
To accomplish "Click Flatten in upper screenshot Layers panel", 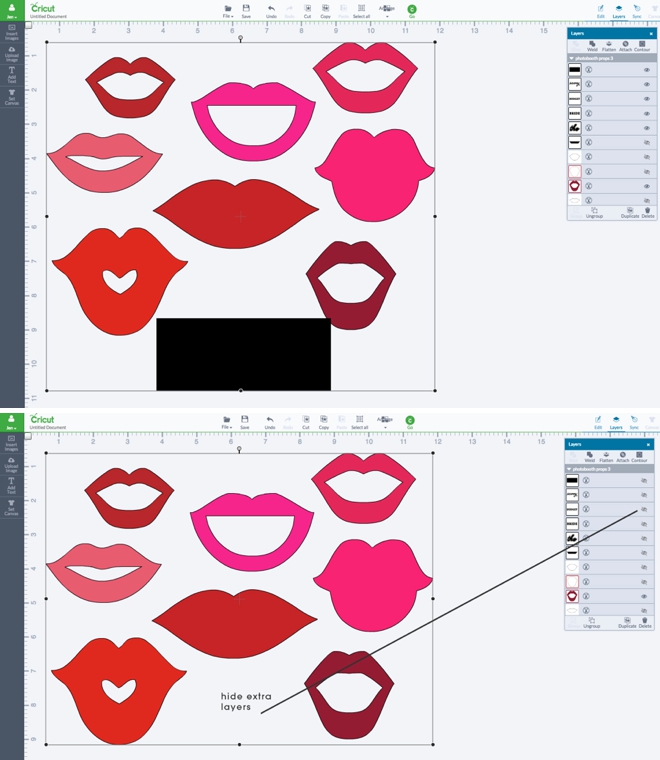I will (x=609, y=46).
